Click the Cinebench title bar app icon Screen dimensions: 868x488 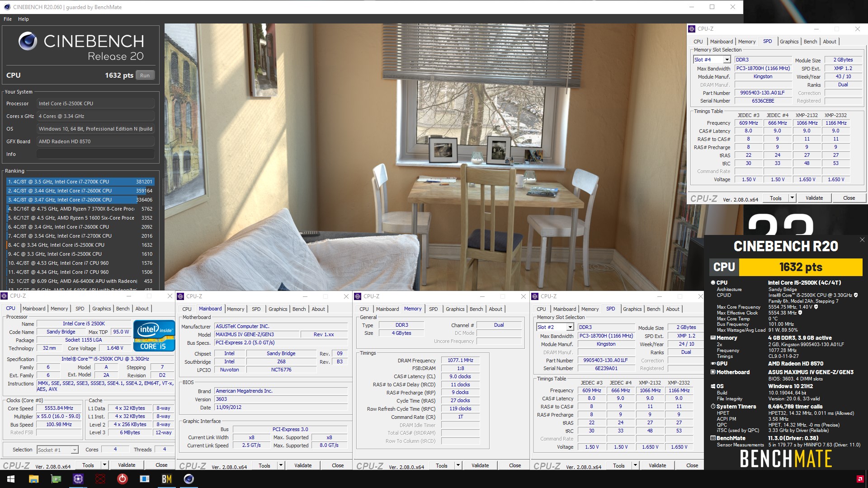tap(7, 7)
